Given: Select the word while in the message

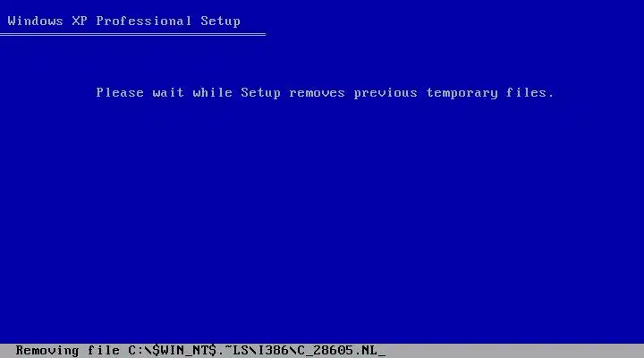Looking at the screenshot, I should click(212, 92).
